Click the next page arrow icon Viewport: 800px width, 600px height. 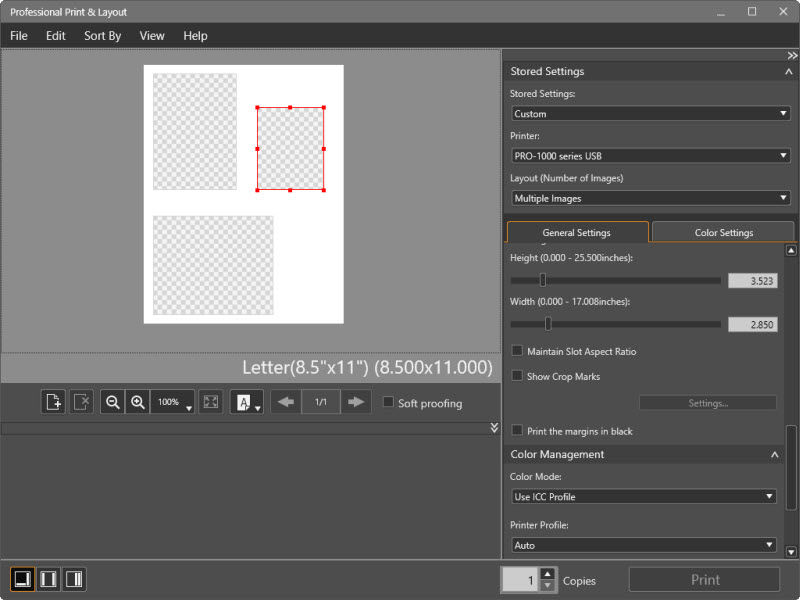point(354,402)
